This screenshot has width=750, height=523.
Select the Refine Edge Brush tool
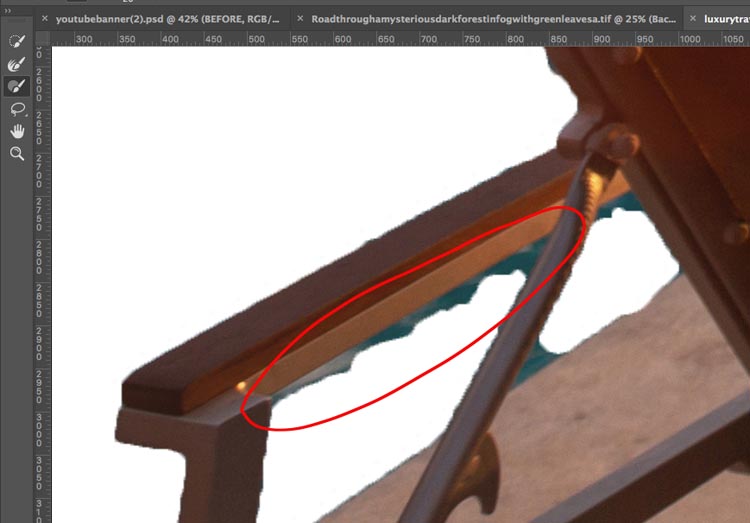point(17,64)
